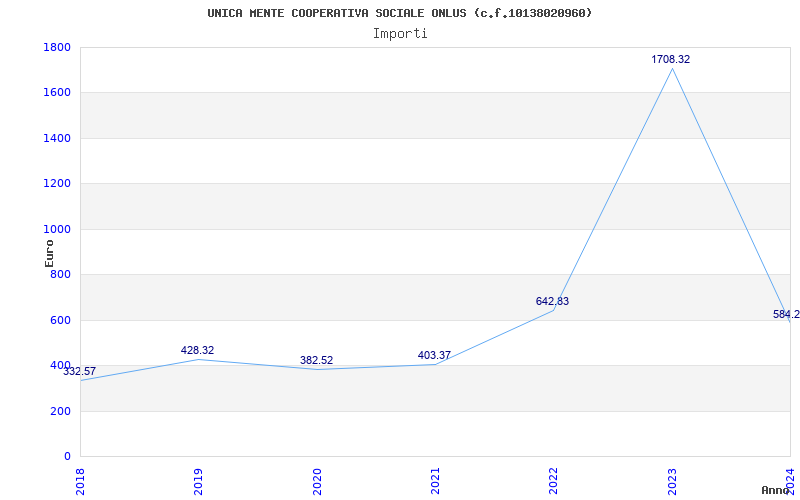Click the Euro y-axis title

click(x=49, y=253)
